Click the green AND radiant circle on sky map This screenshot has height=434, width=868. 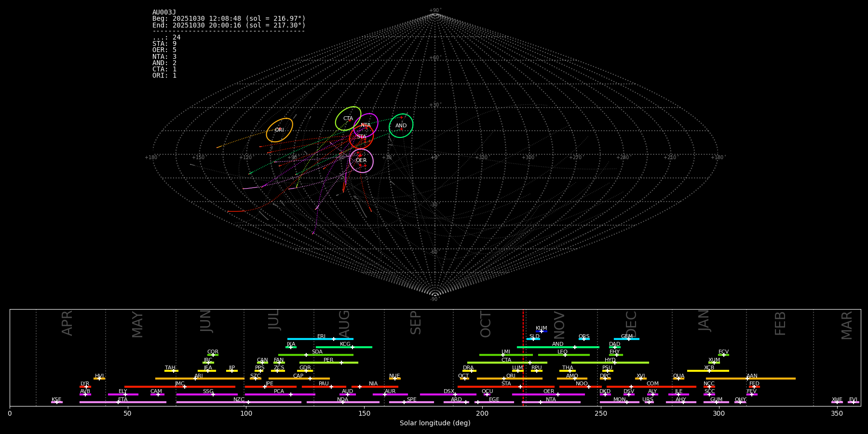[401, 125]
